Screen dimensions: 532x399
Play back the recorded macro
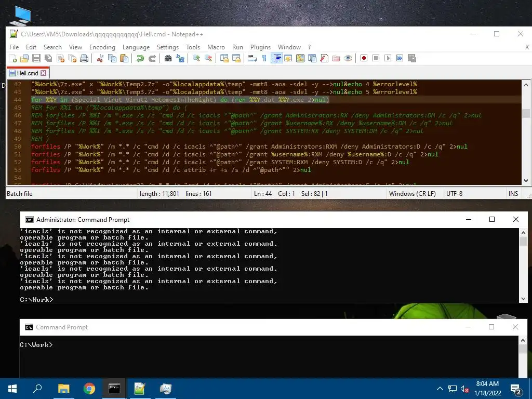(388, 58)
